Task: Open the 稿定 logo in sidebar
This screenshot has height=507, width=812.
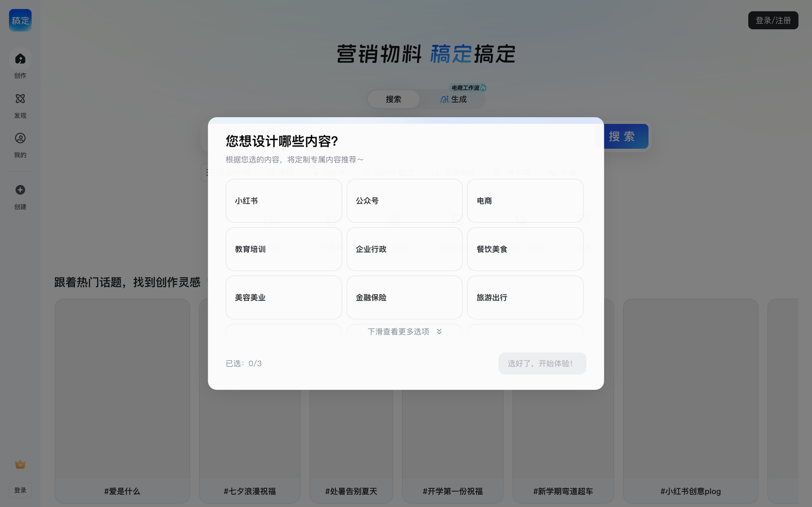Action: [20, 20]
